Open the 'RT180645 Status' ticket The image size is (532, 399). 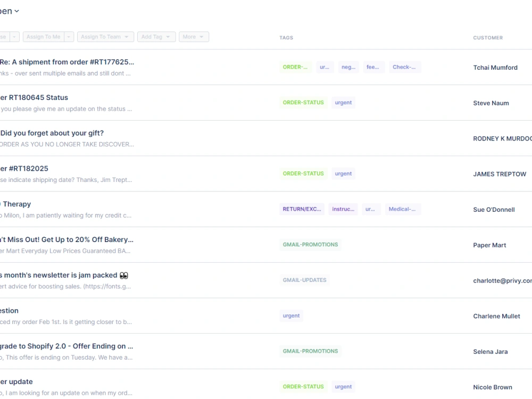34,98
